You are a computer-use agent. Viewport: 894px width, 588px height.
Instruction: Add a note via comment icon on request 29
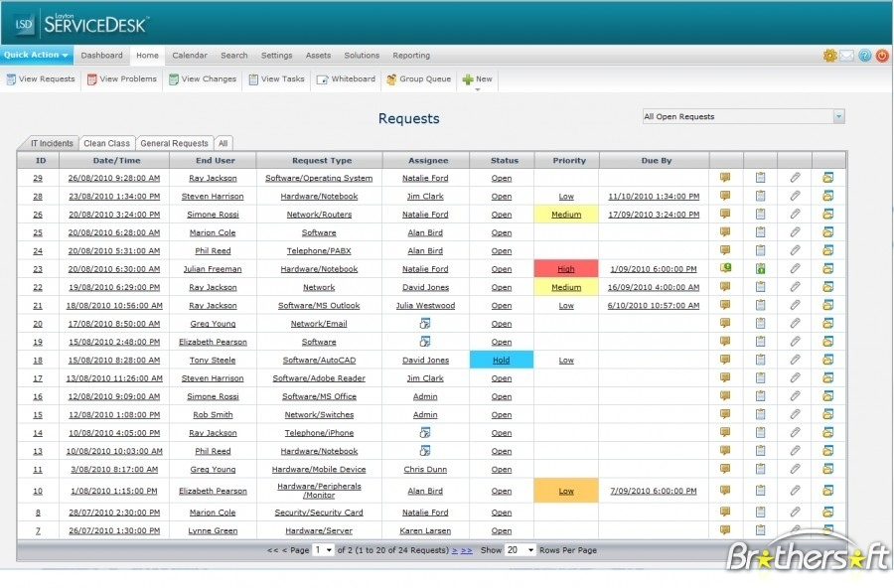click(x=726, y=177)
